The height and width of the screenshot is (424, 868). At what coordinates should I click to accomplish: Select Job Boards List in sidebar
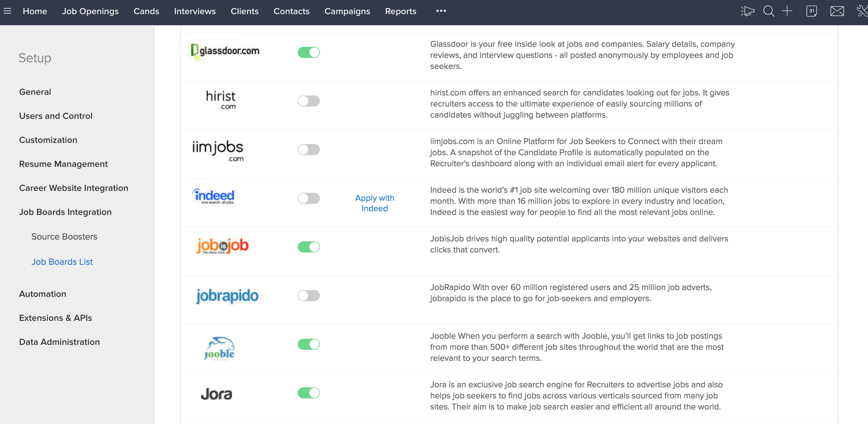[x=62, y=262]
